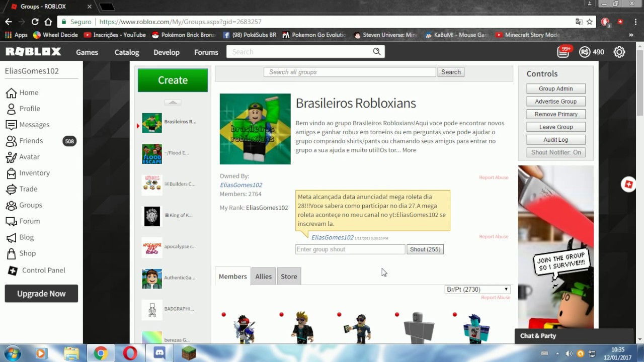Open the Home sidebar icon

11,93
